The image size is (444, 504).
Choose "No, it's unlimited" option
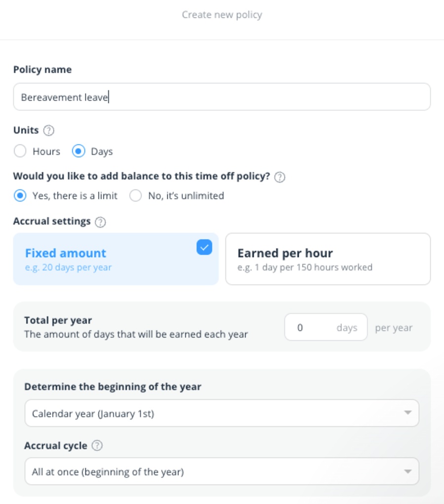tap(136, 195)
